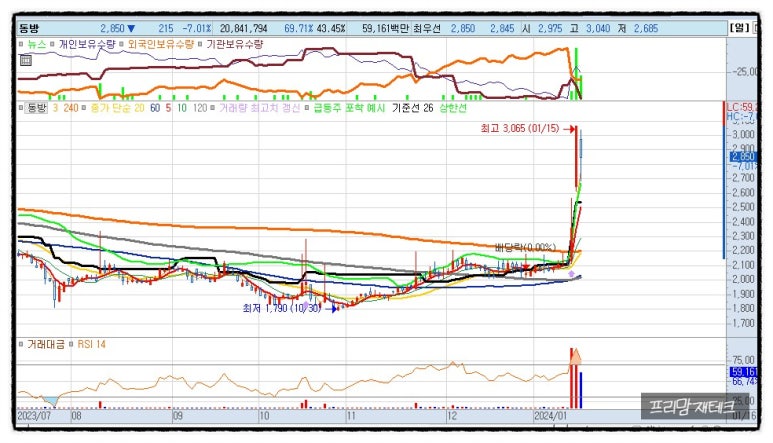Select the 개인보유수량 legend label
The width and height of the screenshot is (773, 443).
click(x=87, y=44)
